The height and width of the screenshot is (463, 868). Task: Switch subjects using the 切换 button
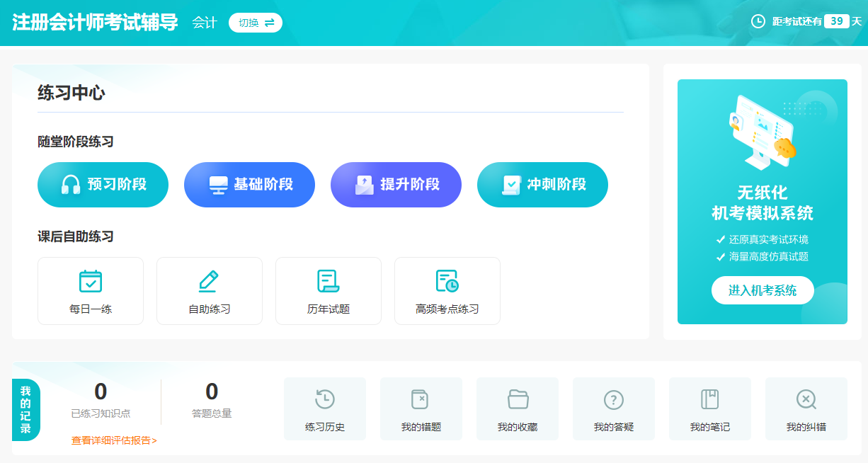point(255,22)
